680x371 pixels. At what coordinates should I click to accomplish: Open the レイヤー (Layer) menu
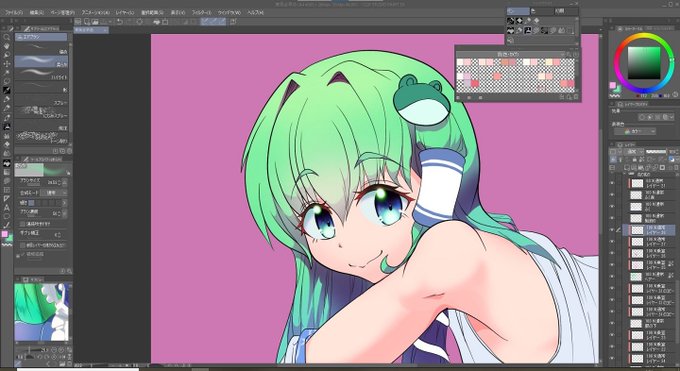click(125, 13)
